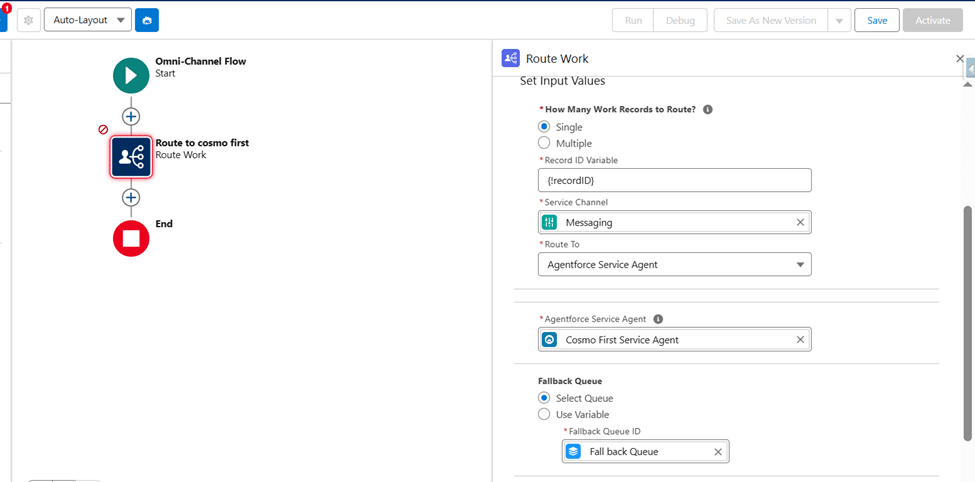Click the Set Input Values heading
This screenshot has width=975, height=482.
562,81
